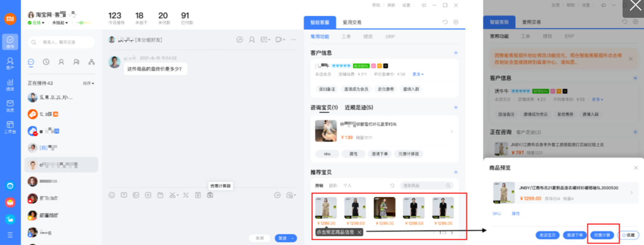The height and width of the screenshot is (245, 644).
Task: Collapse the 推荐宝贝 section
Action: [x=456, y=172]
